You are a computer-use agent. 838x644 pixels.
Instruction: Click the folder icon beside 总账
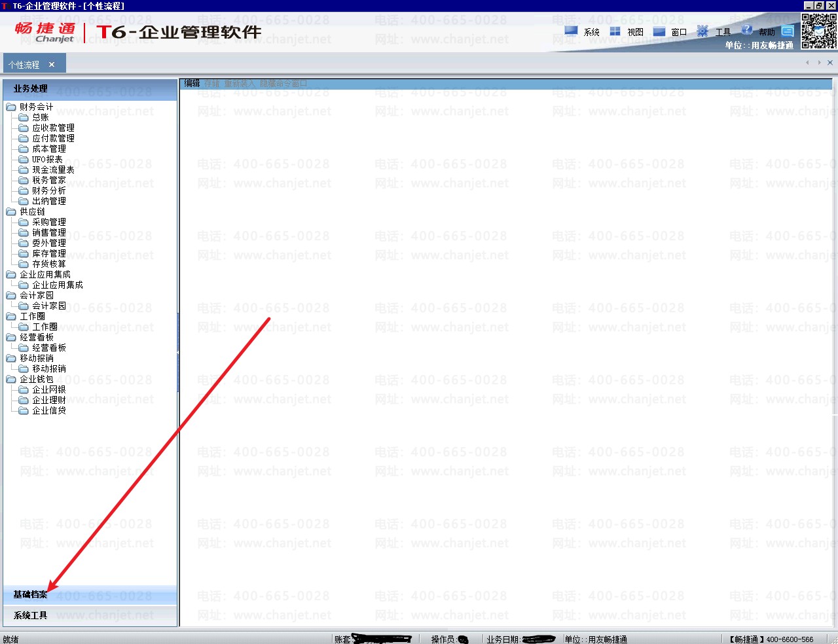coord(24,118)
